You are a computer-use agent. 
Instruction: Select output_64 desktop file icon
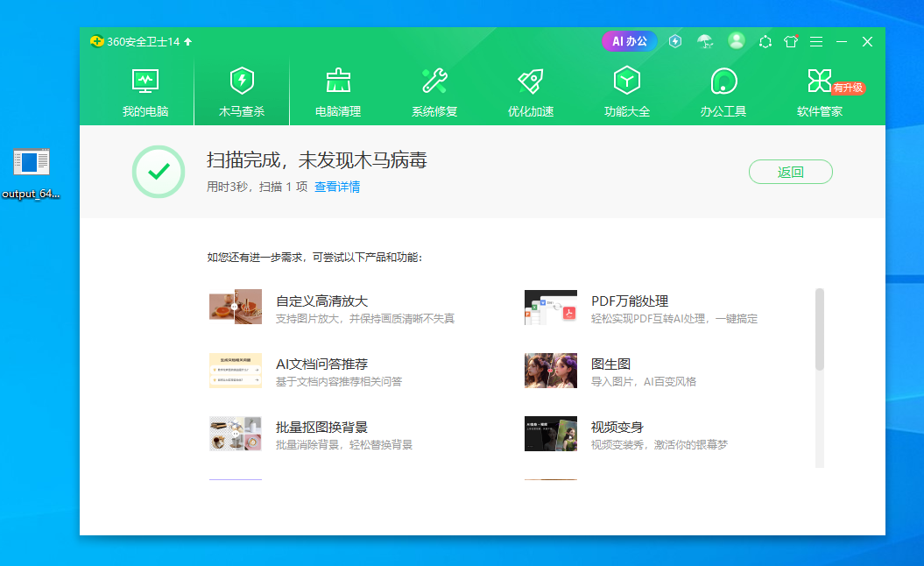(x=32, y=162)
